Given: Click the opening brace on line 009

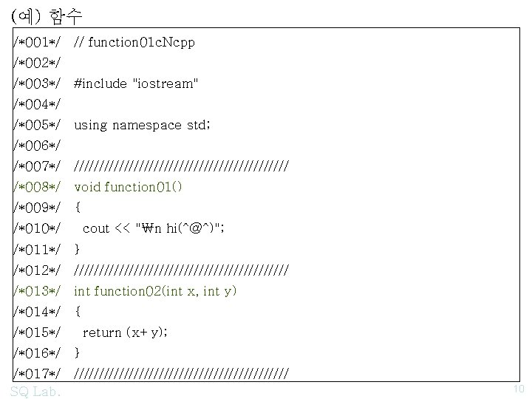Looking at the screenshot, I should (x=78, y=208).
